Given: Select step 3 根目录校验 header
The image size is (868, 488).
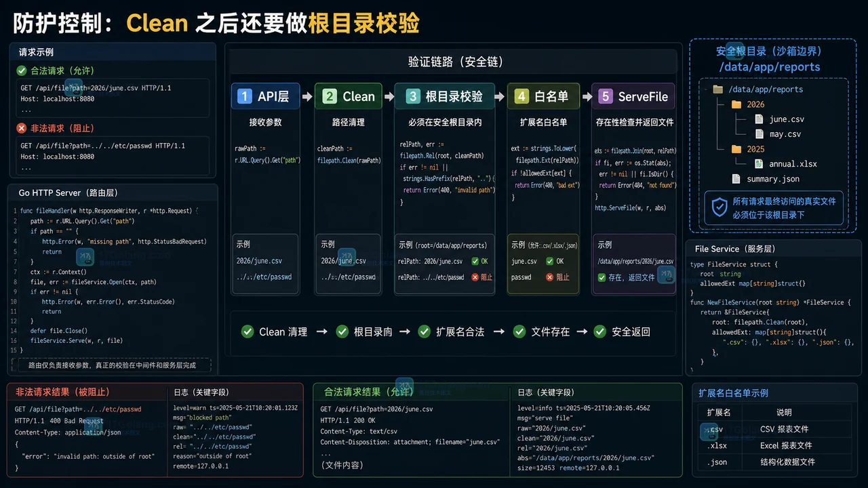Looking at the screenshot, I should (446, 96).
